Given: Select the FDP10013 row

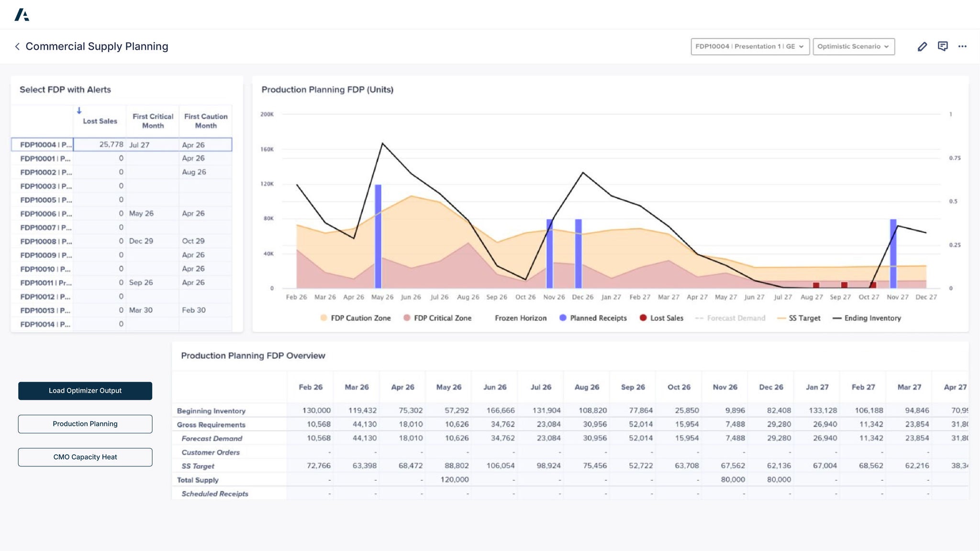Looking at the screenshot, I should tap(122, 310).
